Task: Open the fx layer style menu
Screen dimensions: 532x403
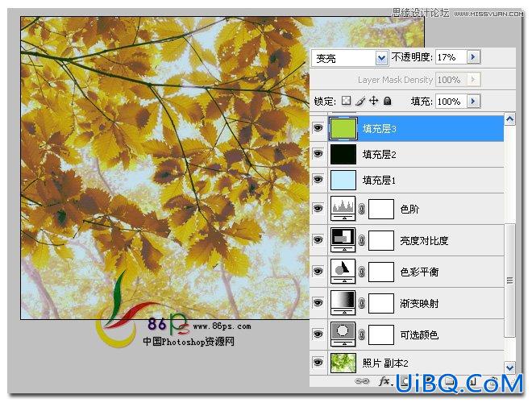Action: pos(385,381)
